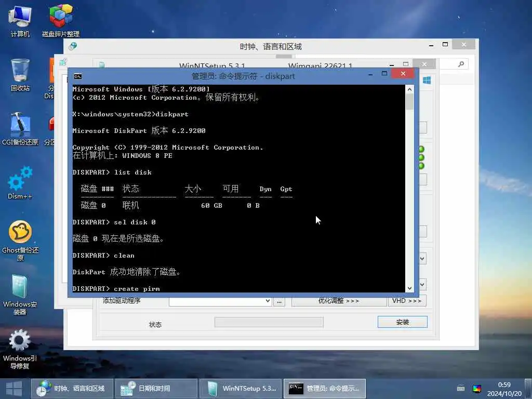Click the console vertical scrollbar thumb

coord(409,102)
